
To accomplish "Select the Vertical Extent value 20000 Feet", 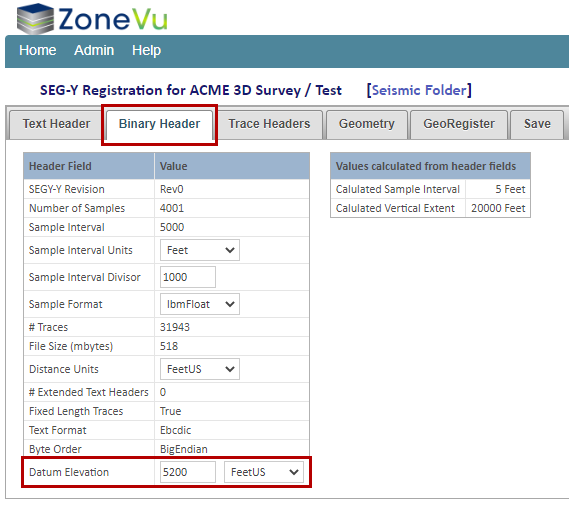I will click(x=498, y=208).
